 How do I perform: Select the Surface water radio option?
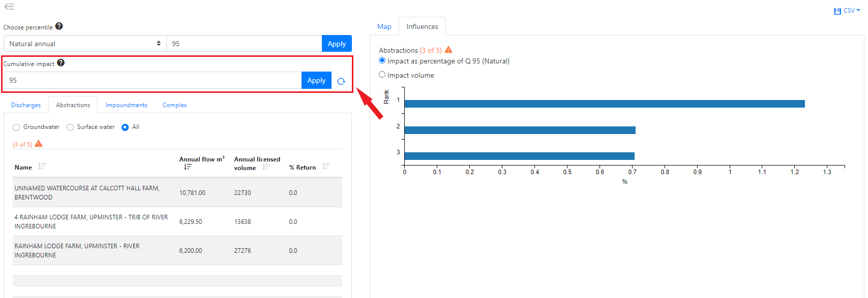point(70,127)
